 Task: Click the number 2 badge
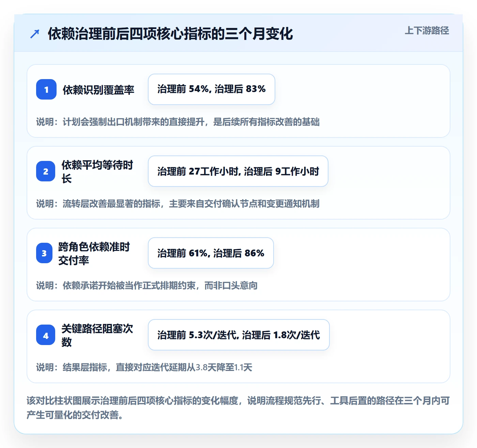point(46,171)
